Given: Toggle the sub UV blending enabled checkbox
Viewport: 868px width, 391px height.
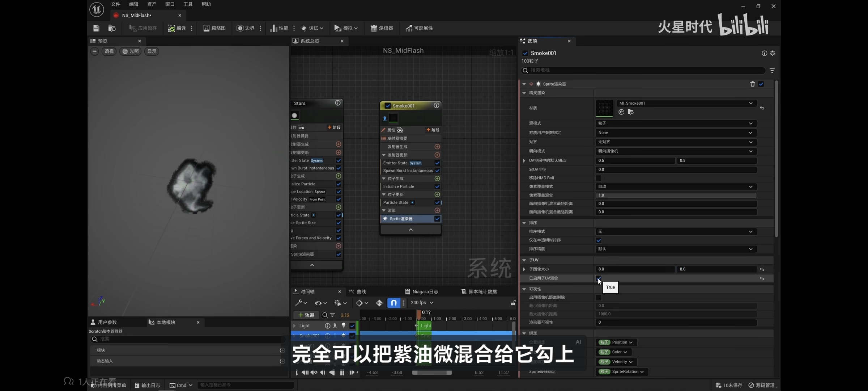Looking at the screenshot, I should (599, 278).
